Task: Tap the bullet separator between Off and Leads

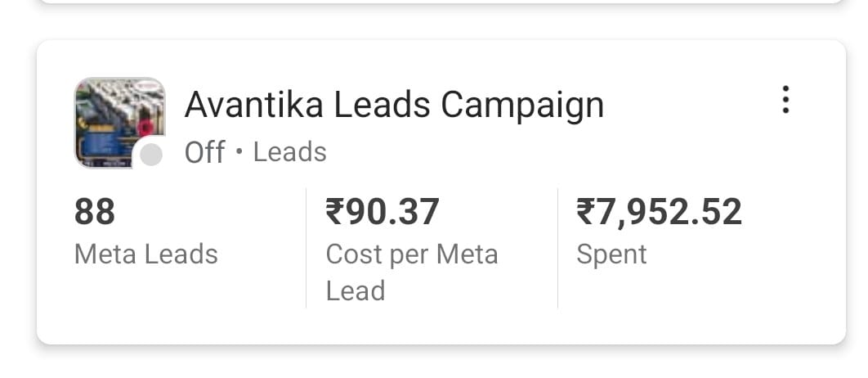Action: (x=239, y=152)
